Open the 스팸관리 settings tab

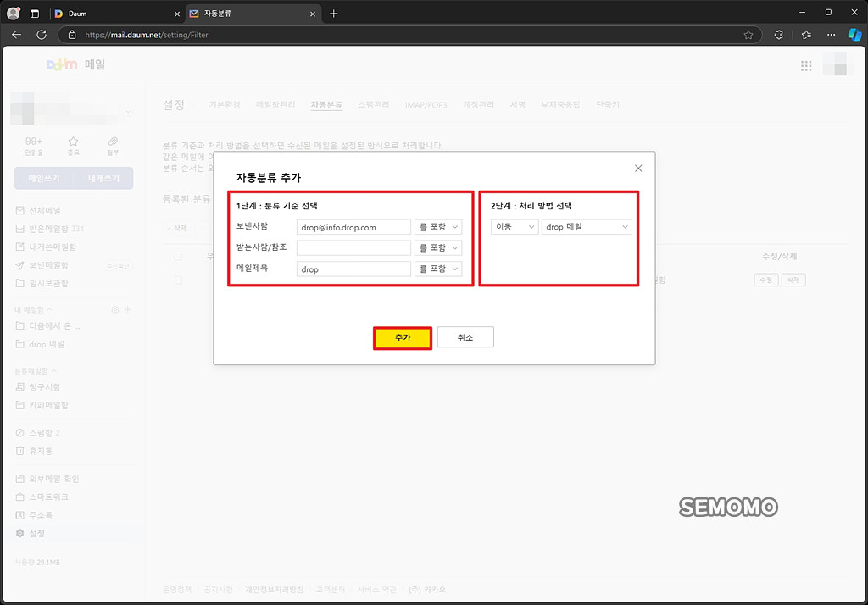(x=374, y=104)
